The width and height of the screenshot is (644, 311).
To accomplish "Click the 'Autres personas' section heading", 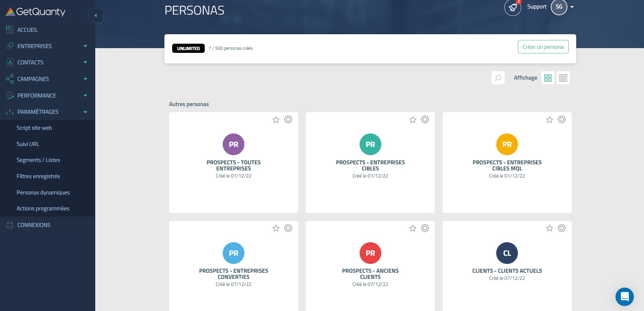I will 189,104.
